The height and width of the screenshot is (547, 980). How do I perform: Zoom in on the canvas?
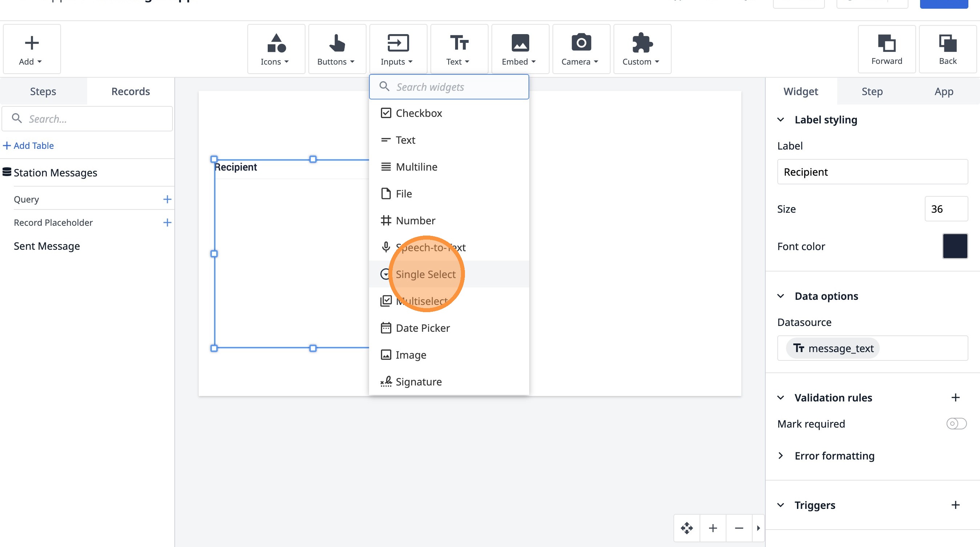click(x=713, y=528)
